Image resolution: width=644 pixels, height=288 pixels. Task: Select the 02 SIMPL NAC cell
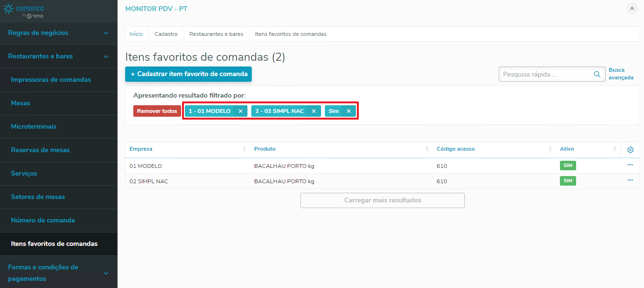(x=149, y=181)
